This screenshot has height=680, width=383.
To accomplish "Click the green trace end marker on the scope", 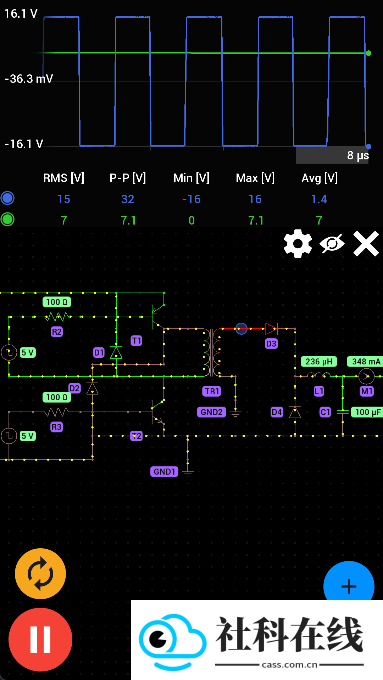I will 368,53.
